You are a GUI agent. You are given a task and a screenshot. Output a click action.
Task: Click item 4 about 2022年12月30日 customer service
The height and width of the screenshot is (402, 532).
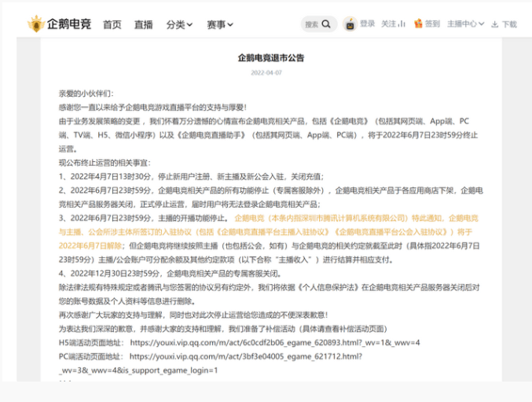click(x=170, y=273)
